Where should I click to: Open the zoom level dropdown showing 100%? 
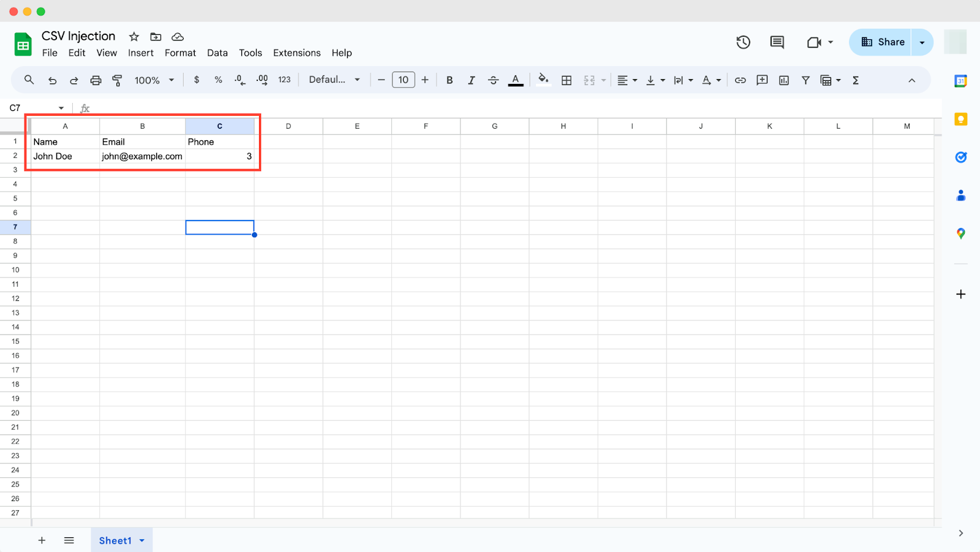tap(153, 80)
